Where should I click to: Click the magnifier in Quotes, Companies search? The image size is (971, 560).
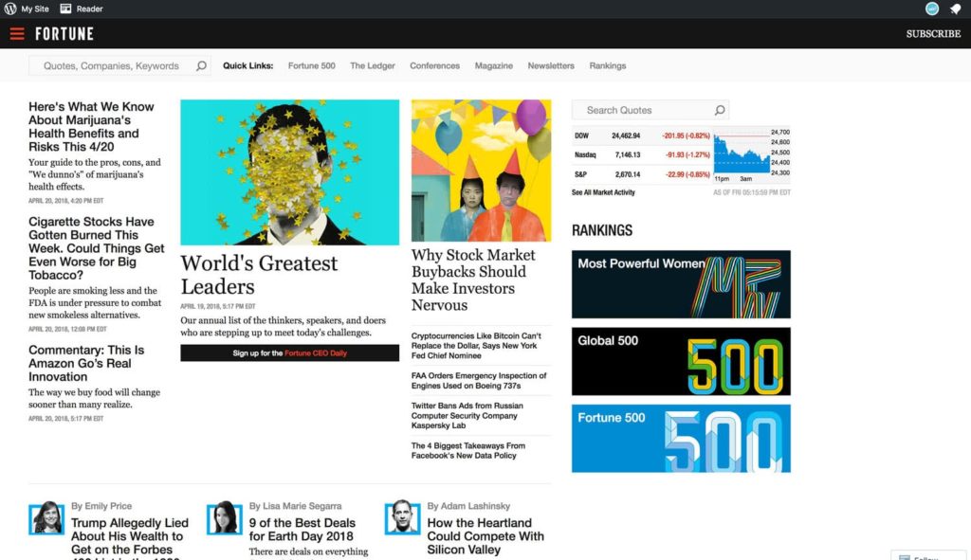coord(201,65)
